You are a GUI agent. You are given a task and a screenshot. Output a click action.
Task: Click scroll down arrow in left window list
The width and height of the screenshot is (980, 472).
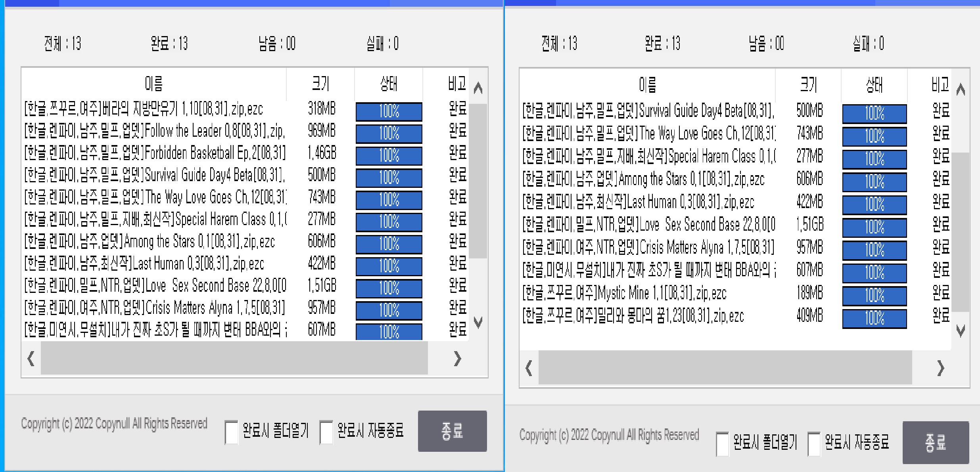478,322
